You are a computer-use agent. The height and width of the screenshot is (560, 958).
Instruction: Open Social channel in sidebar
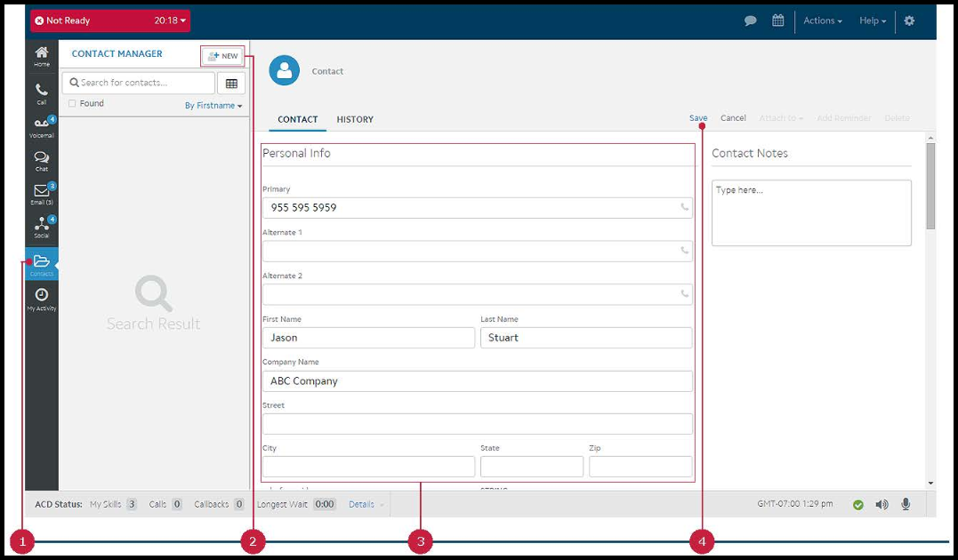tap(42, 227)
